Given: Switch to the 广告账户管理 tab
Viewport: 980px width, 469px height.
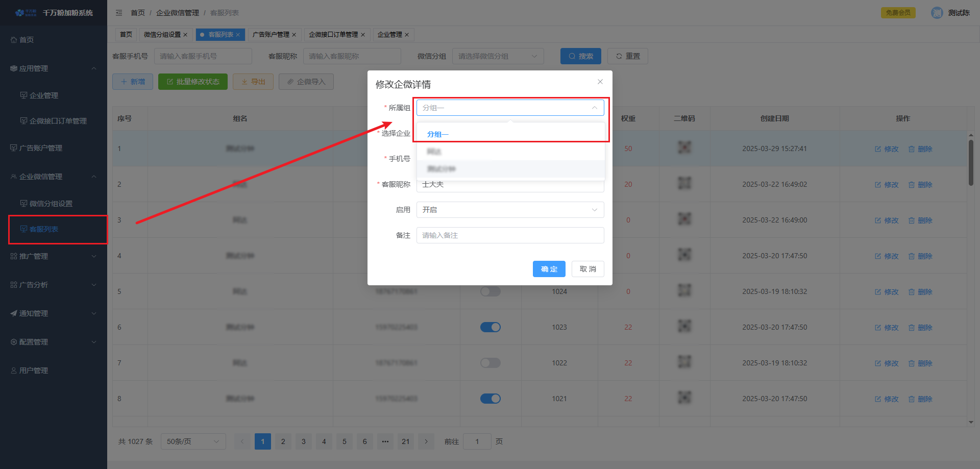Looking at the screenshot, I should click(271, 35).
